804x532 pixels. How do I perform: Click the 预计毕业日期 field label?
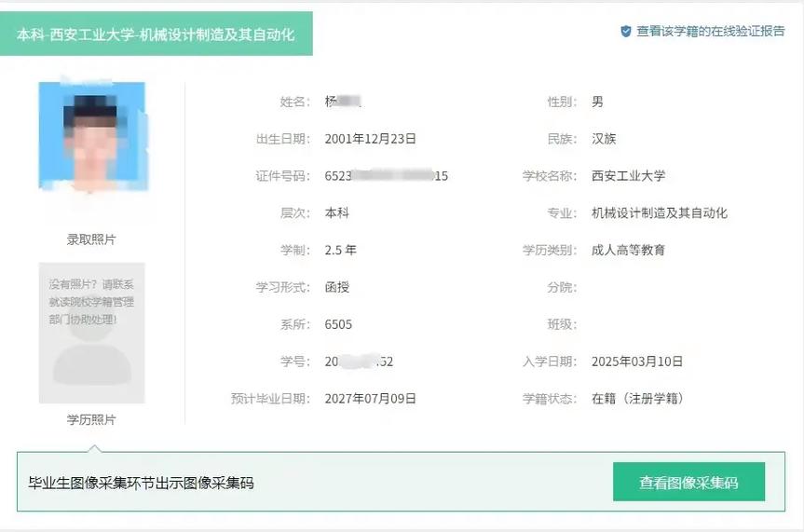coord(270,399)
